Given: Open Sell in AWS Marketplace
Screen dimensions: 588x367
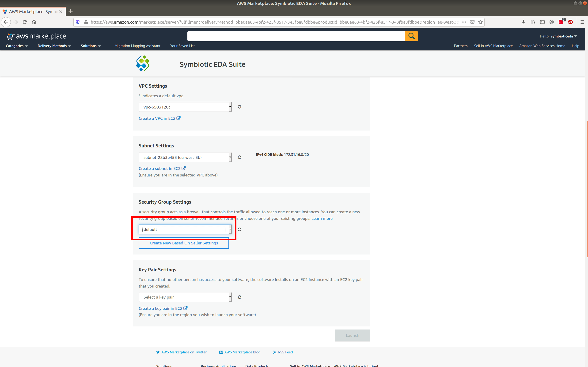Looking at the screenshot, I should (493, 46).
